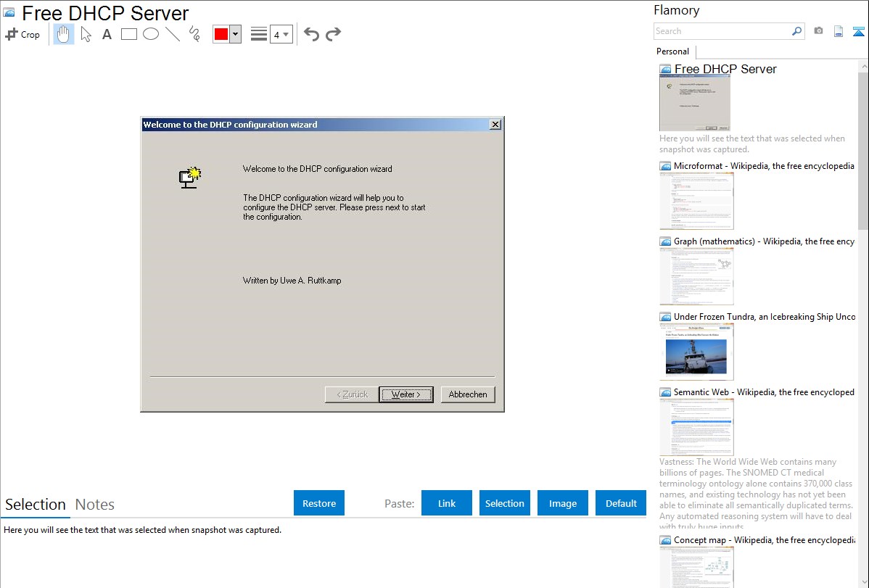869x588 pixels.
Task: Click the DHCP wizard network icon
Action: (x=189, y=178)
